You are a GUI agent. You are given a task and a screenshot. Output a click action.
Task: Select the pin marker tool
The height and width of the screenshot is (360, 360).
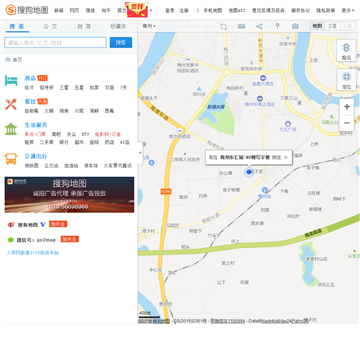[277, 26]
